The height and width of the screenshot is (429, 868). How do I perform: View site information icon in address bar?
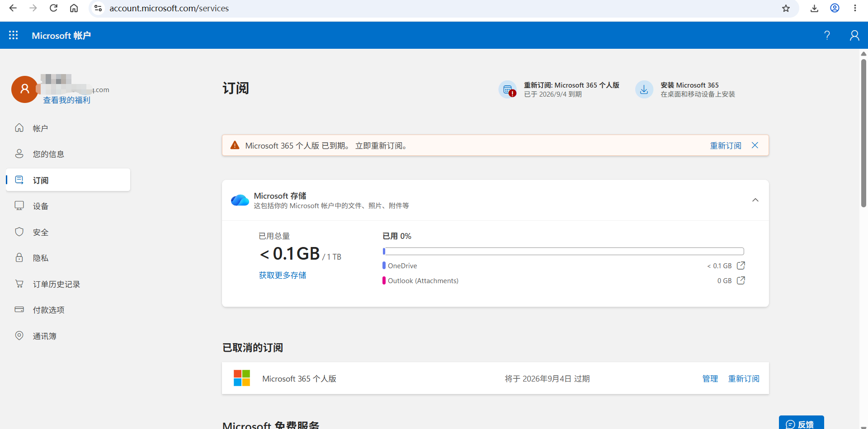(x=98, y=8)
